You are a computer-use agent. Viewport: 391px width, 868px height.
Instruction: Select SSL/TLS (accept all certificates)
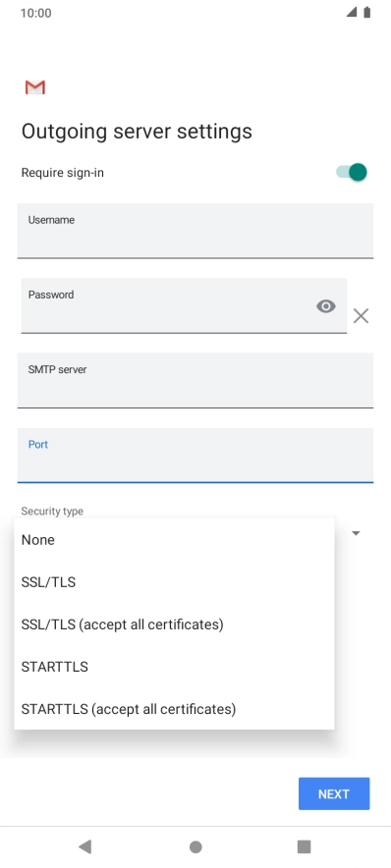click(174, 624)
